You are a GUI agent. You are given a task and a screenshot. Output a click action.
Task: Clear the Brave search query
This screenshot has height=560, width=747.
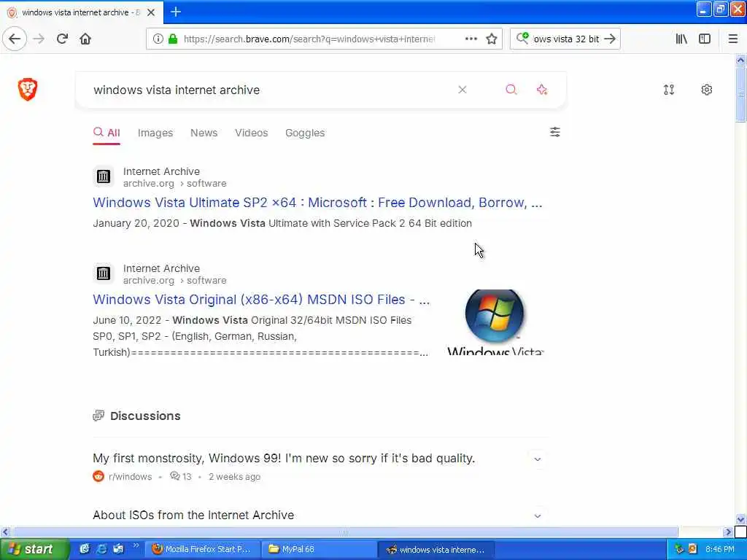click(462, 90)
